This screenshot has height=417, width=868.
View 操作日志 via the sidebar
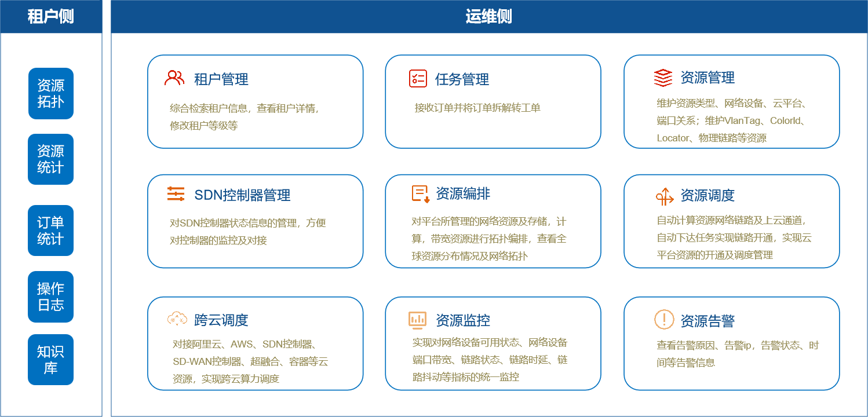[50, 297]
